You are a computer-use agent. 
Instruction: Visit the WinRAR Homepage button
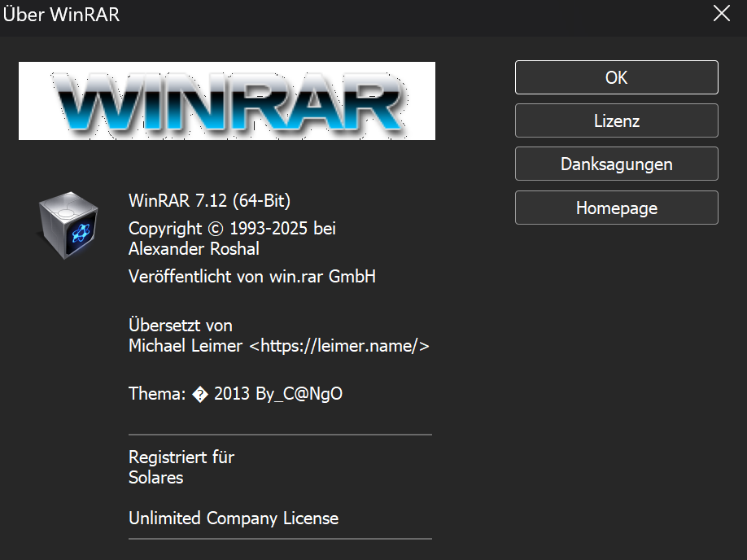(x=617, y=208)
